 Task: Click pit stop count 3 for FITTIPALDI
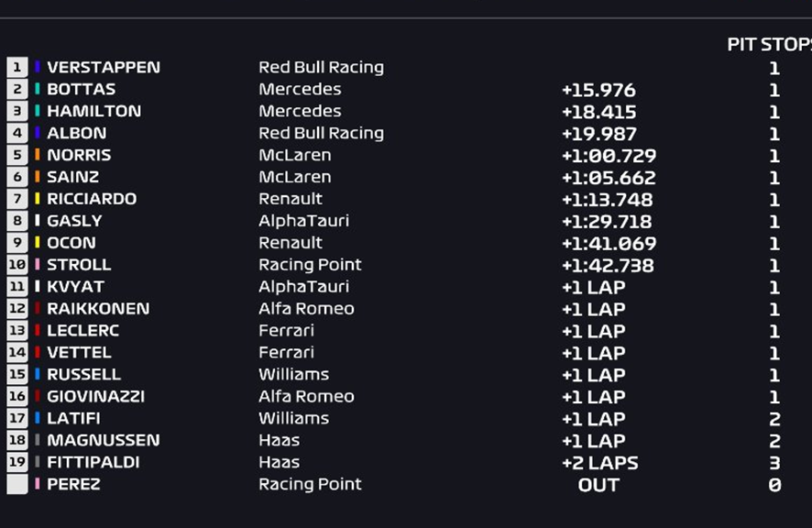tap(774, 463)
